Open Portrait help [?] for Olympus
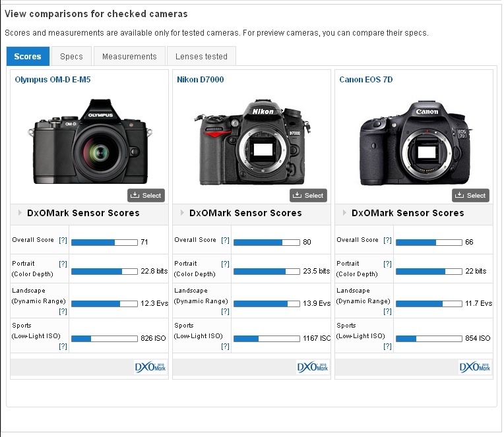 [63, 264]
